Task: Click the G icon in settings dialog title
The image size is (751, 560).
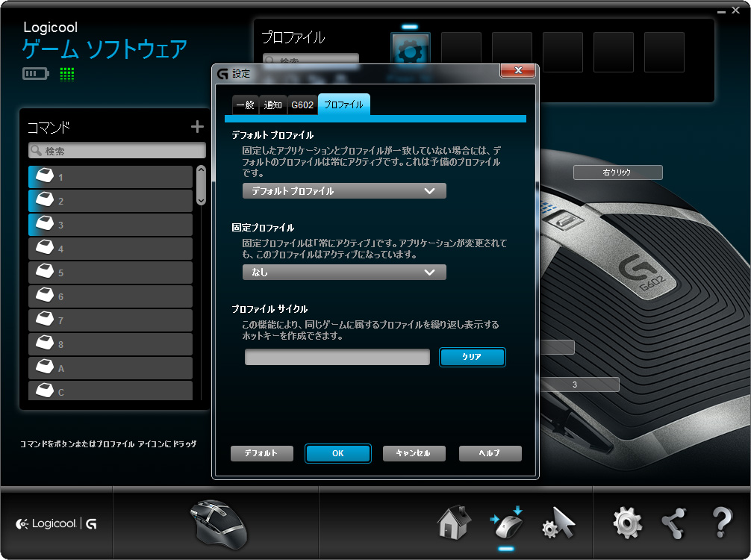Action: tap(222, 74)
